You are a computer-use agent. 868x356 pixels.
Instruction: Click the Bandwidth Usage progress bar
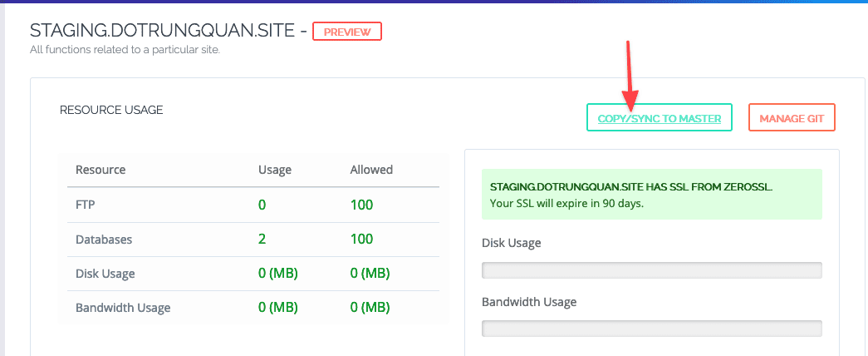[x=651, y=329]
